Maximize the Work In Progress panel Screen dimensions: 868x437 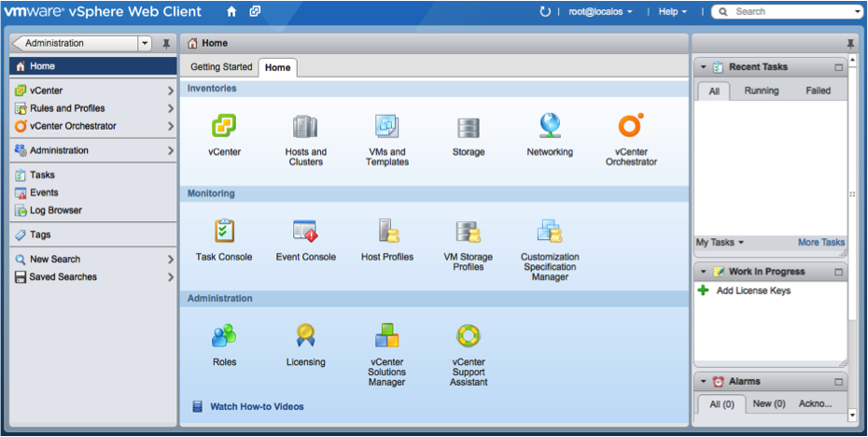[x=839, y=273]
